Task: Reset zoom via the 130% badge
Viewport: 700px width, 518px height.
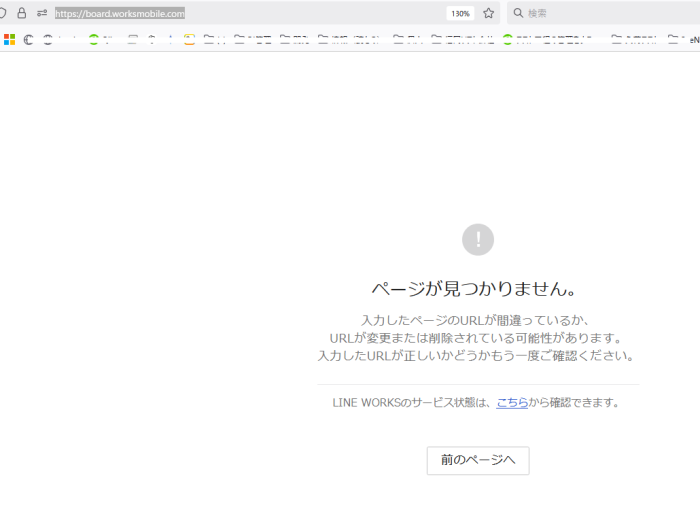Action: tap(460, 13)
